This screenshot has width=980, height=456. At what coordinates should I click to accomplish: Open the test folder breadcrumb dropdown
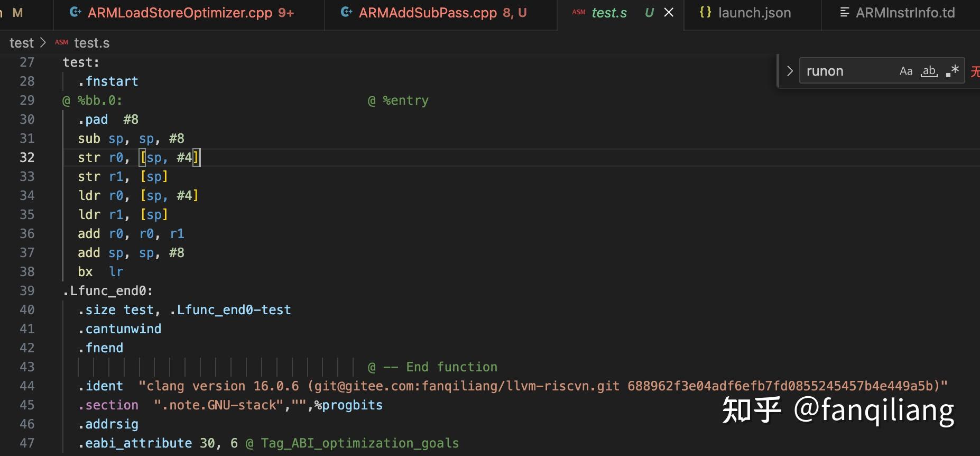pyautogui.click(x=21, y=43)
